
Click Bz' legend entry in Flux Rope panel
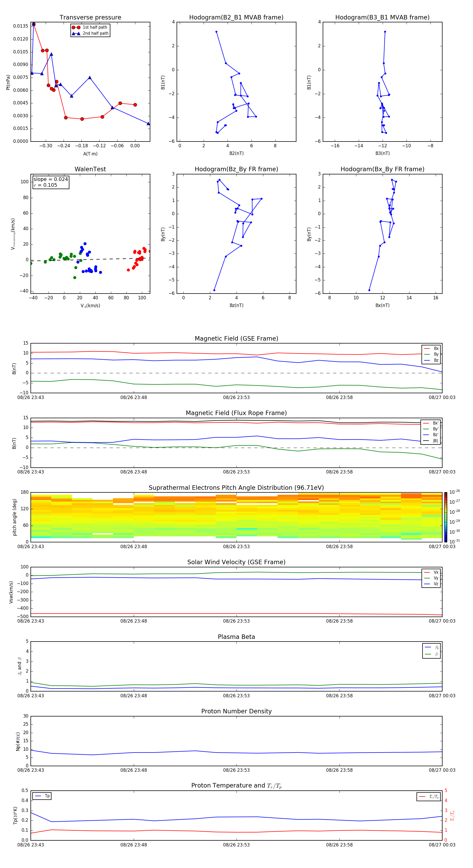pos(431,435)
